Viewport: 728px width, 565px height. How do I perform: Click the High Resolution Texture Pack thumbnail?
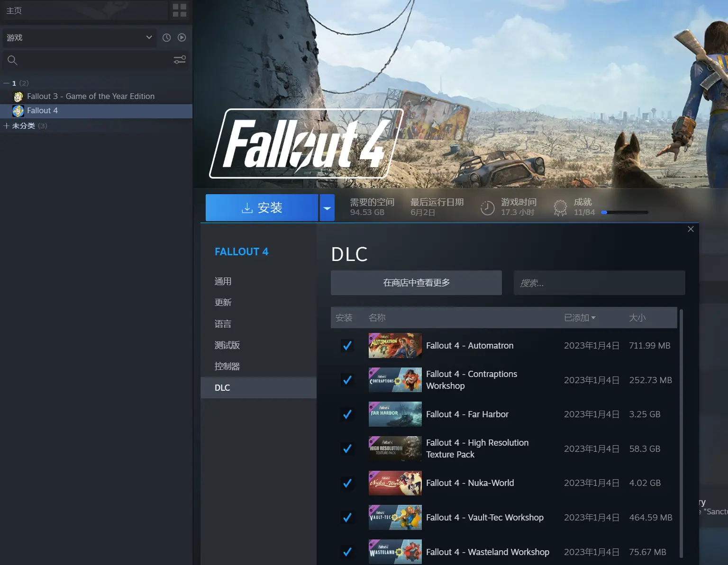pyautogui.click(x=395, y=448)
